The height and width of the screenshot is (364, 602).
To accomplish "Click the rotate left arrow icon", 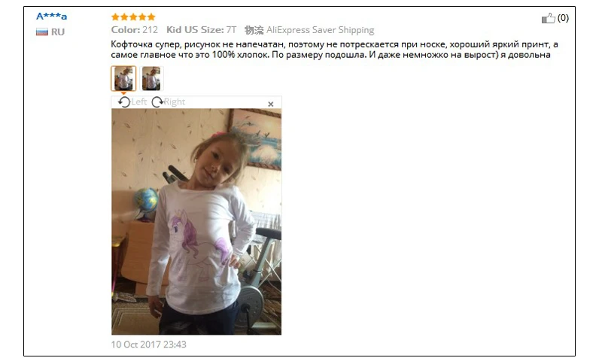I will click(124, 102).
